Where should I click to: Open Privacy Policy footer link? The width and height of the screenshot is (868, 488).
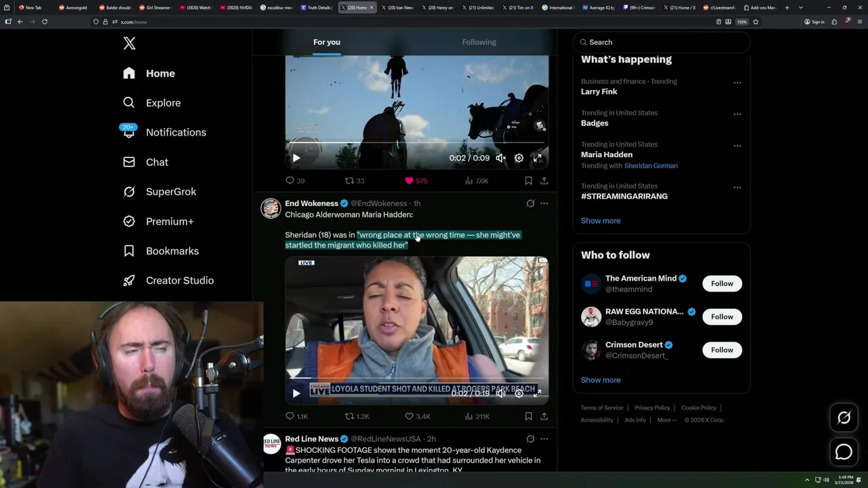point(652,408)
